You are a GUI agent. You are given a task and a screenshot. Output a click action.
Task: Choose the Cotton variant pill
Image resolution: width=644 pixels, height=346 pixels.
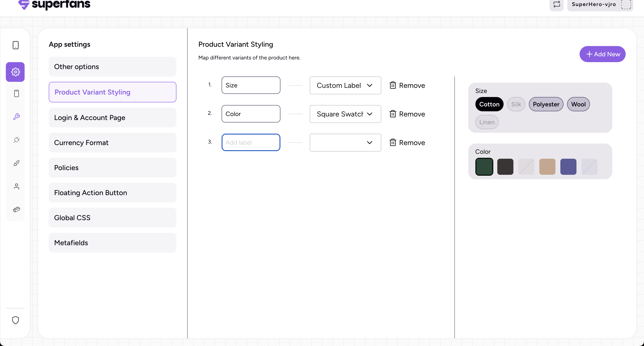[x=489, y=104]
